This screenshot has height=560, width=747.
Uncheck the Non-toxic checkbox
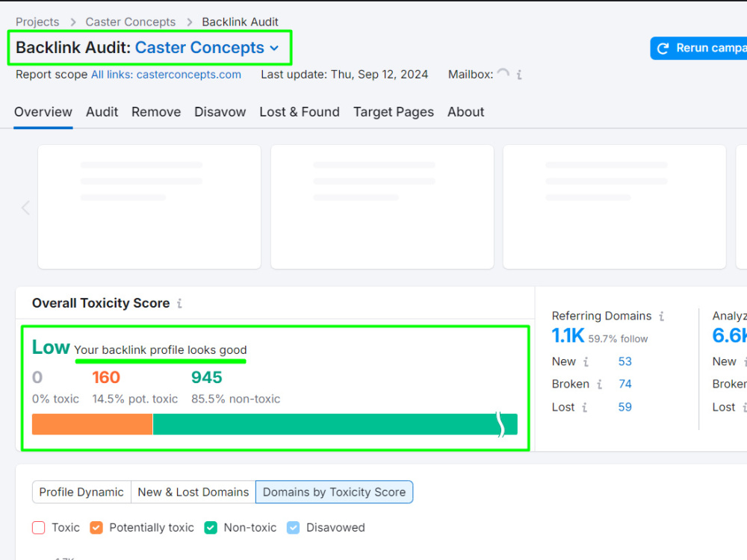[211, 528]
